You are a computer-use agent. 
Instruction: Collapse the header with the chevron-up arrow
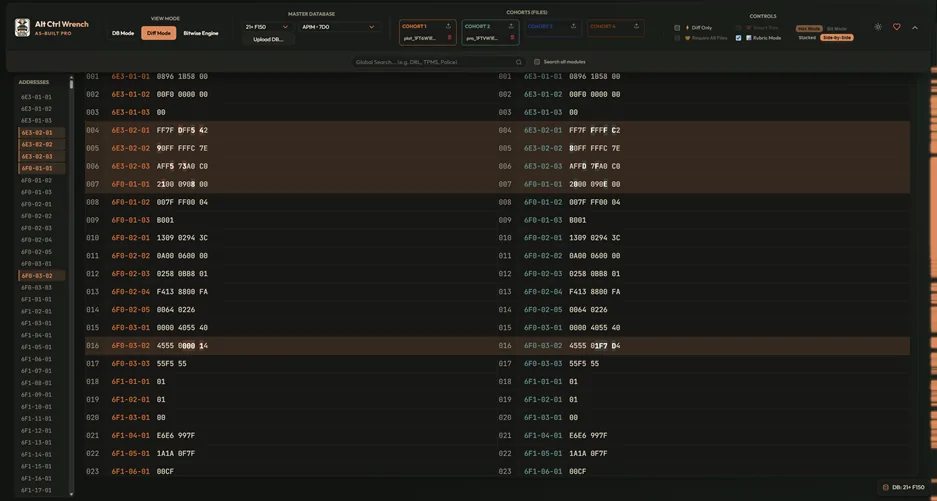pos(915,28)
